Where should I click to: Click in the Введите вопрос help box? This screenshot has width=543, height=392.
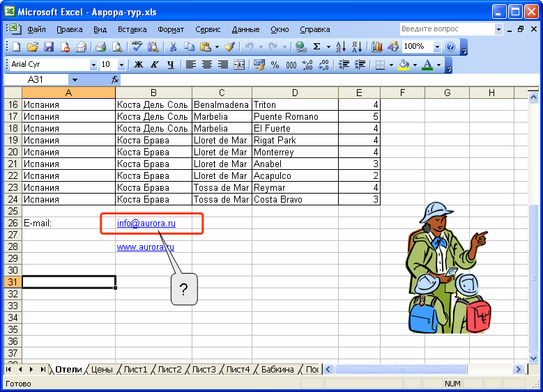point(447,29)
